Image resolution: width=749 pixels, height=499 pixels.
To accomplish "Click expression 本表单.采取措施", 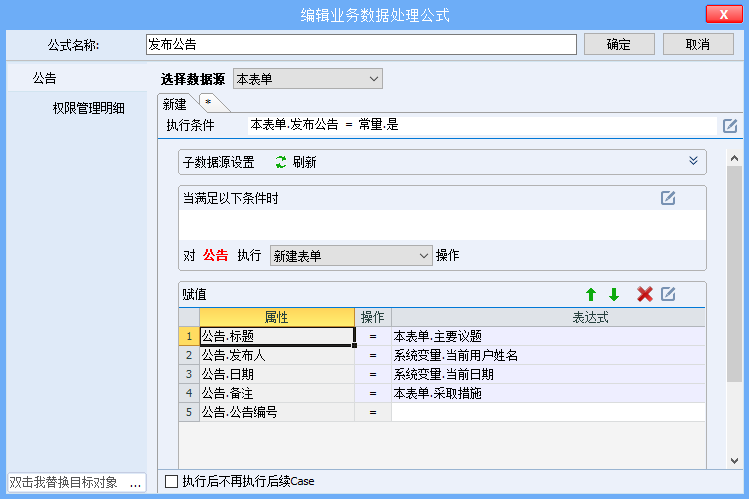I will tap(548, 393).
